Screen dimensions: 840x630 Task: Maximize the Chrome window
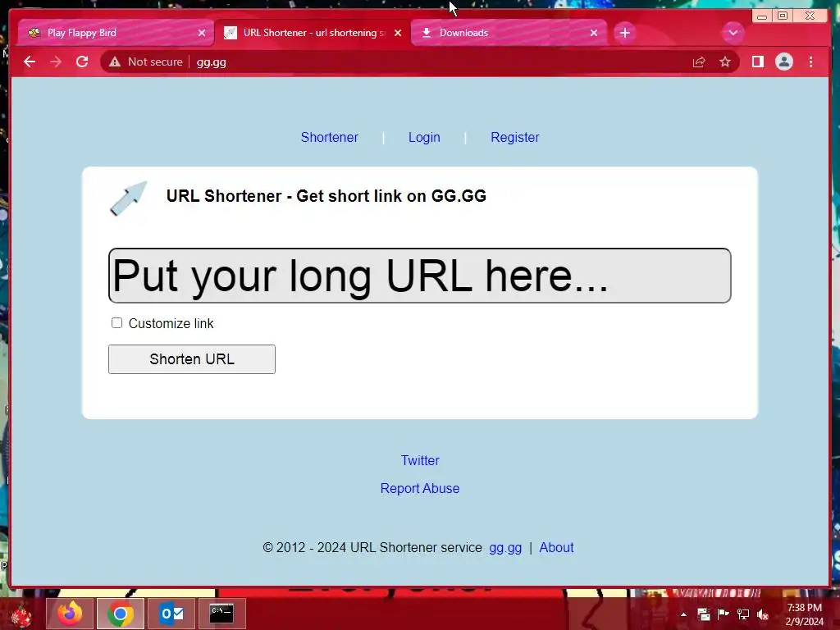pos(782,16)
